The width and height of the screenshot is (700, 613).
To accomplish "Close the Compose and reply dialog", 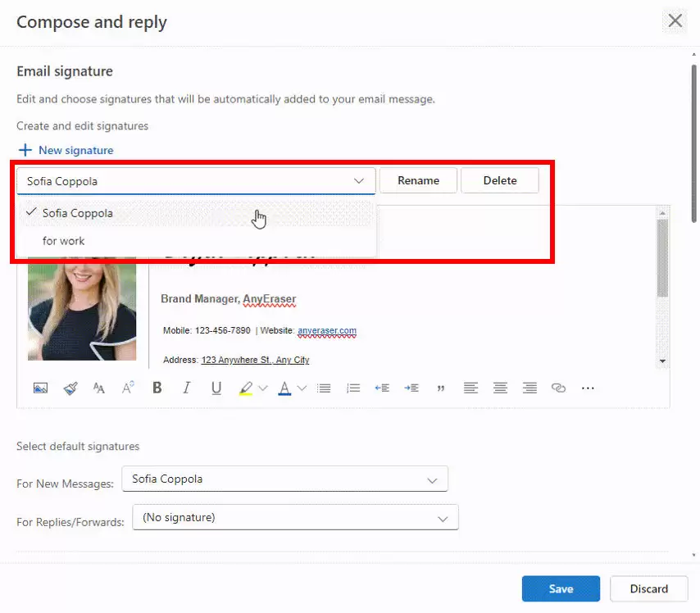I will 675,20.
